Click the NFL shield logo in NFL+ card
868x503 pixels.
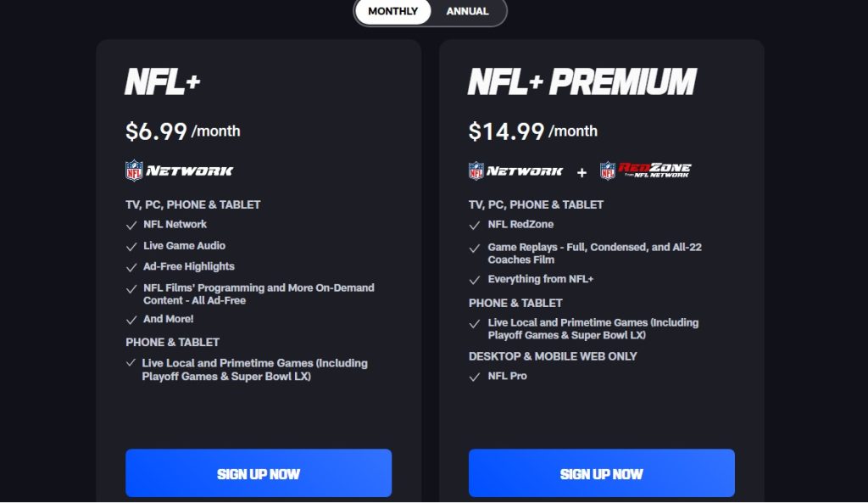(x=134, y=170)
